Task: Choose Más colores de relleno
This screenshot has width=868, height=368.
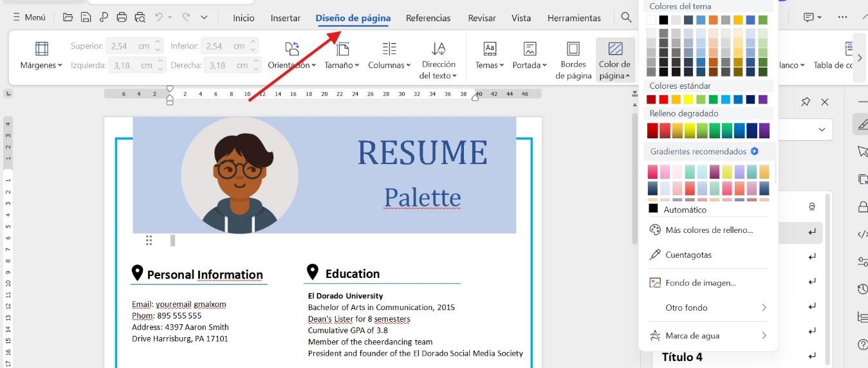Action: click(708, 230)
